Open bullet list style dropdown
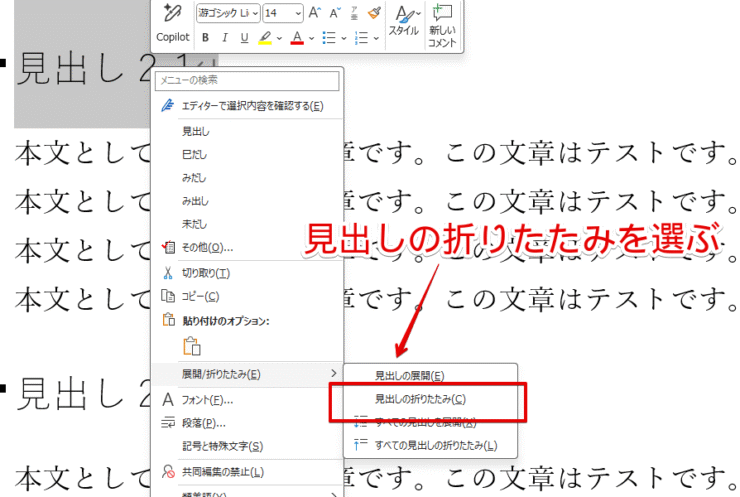This screenshot has width=740, height=497. click(x=344, y=38)
